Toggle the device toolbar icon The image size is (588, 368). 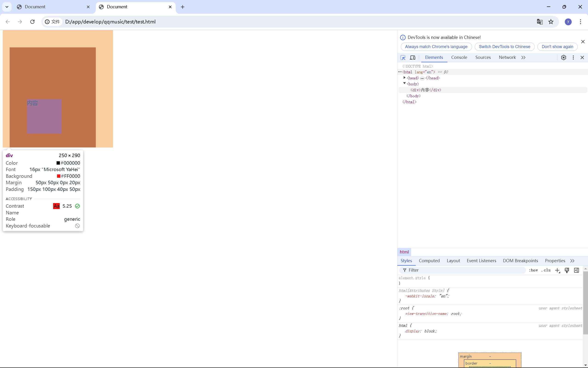(x=413, y=57)
